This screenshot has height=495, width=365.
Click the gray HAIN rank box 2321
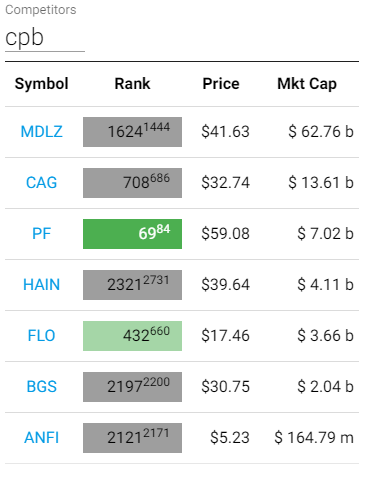tap(132, 285)
